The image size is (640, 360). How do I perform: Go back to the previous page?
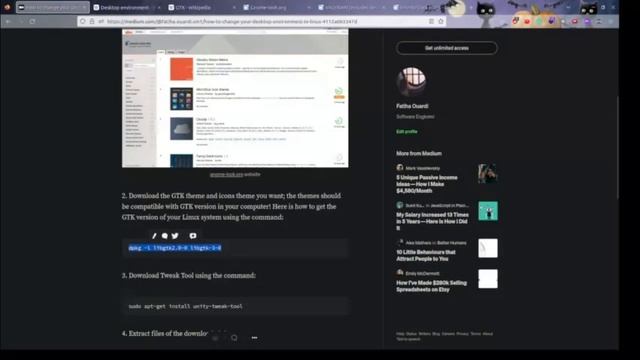(9, 21)
